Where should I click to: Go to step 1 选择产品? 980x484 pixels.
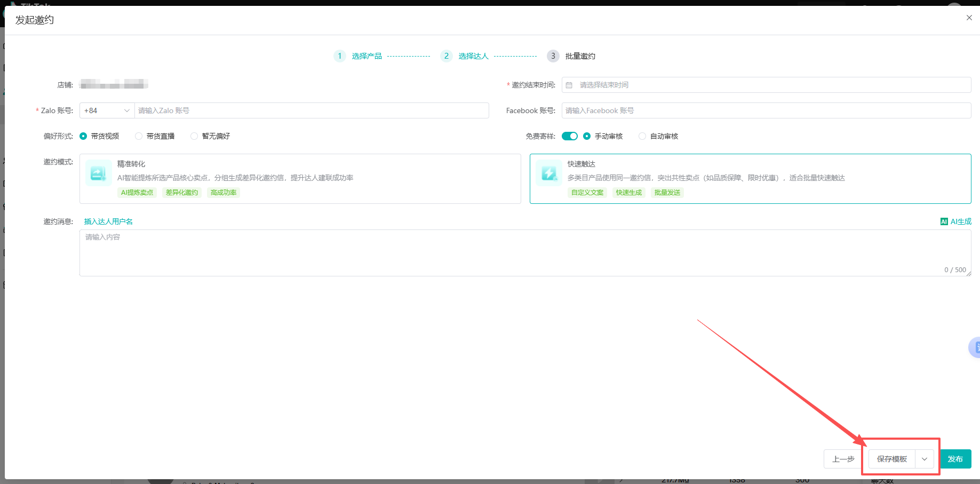tap(366, 56)
